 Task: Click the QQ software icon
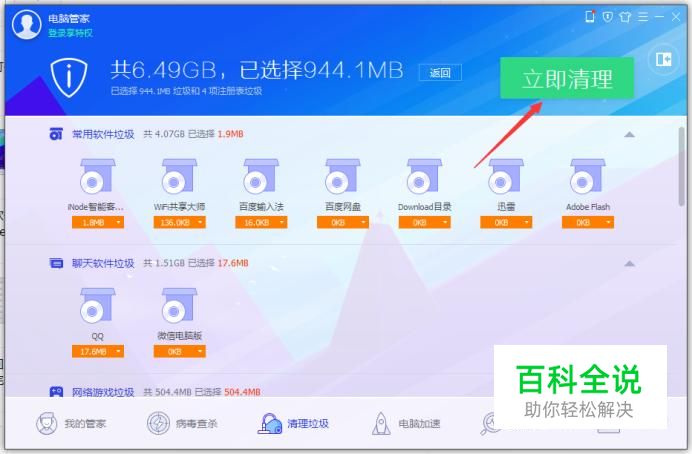coord(98,305)
